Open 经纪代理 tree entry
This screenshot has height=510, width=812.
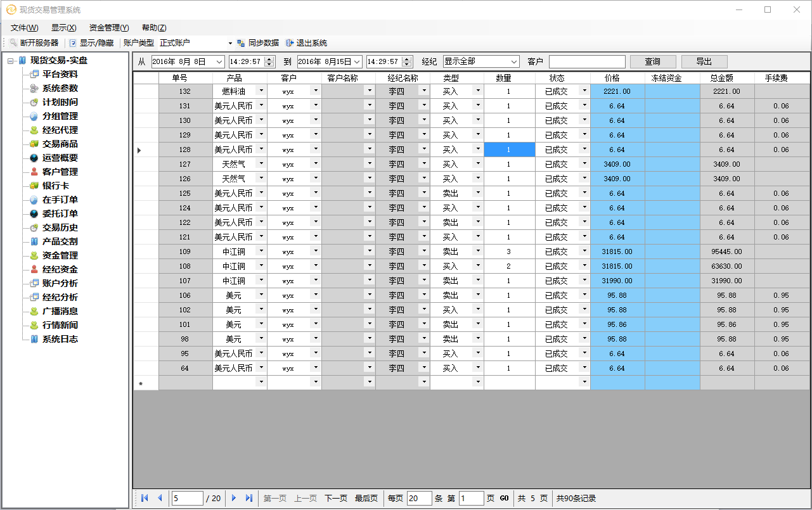[60, 130]
